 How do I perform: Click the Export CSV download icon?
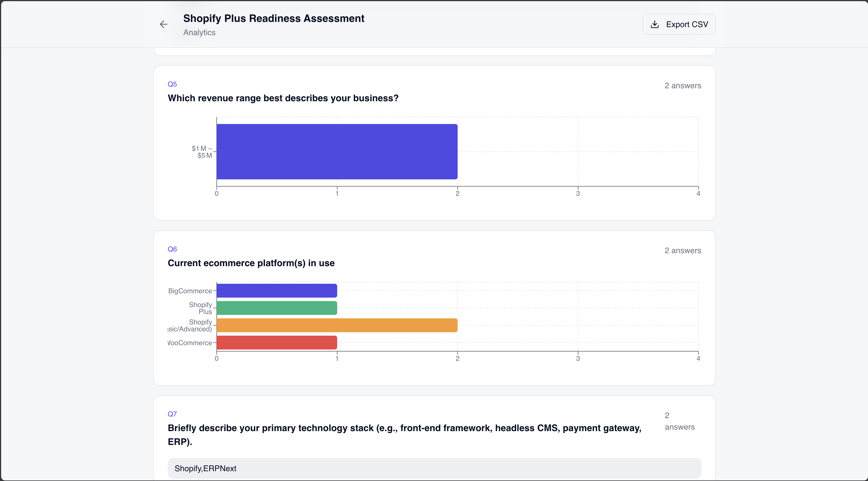coord(654,24)
